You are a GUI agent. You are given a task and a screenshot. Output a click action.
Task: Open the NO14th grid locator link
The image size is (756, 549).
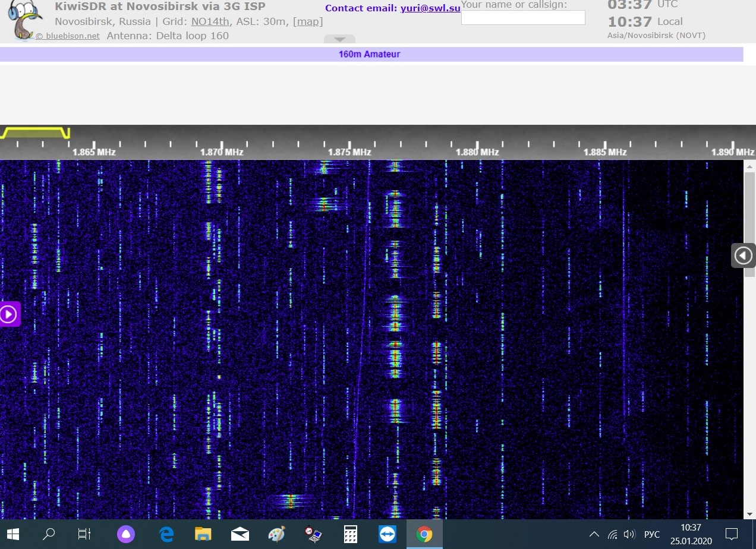[210, 22]
